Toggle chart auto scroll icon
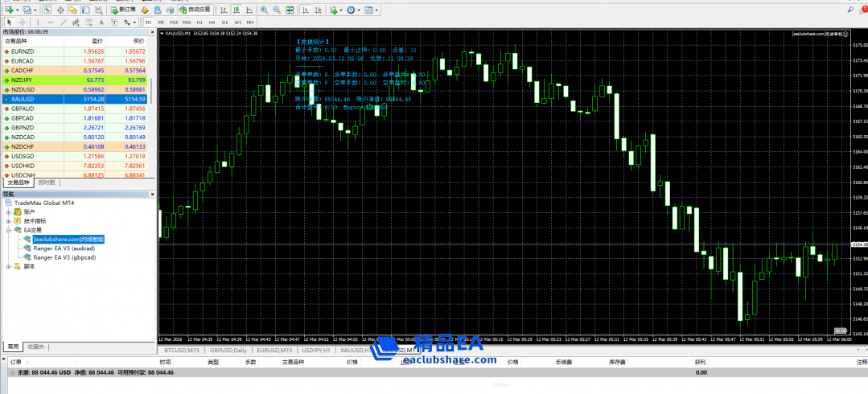 click(306, 10)
